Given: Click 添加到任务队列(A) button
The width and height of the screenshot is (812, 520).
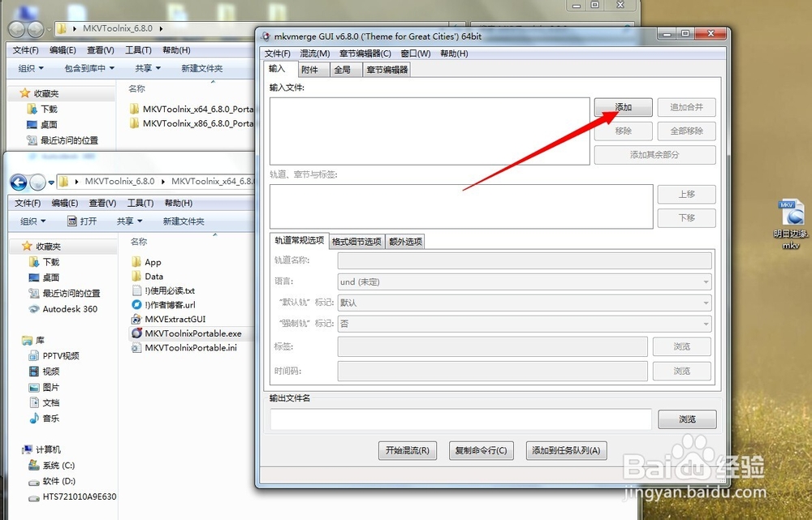Looking at the screenshot, I should pos(566,450).
